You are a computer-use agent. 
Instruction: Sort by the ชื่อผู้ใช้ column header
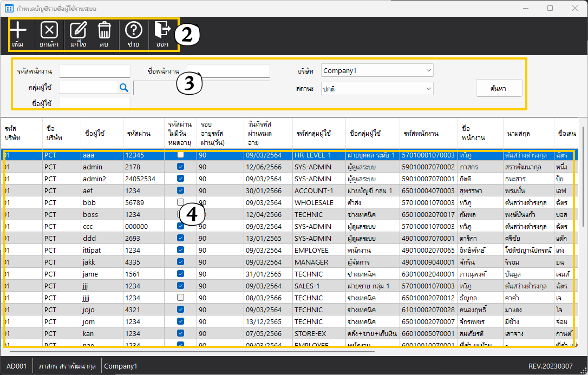tap(95, 133)
